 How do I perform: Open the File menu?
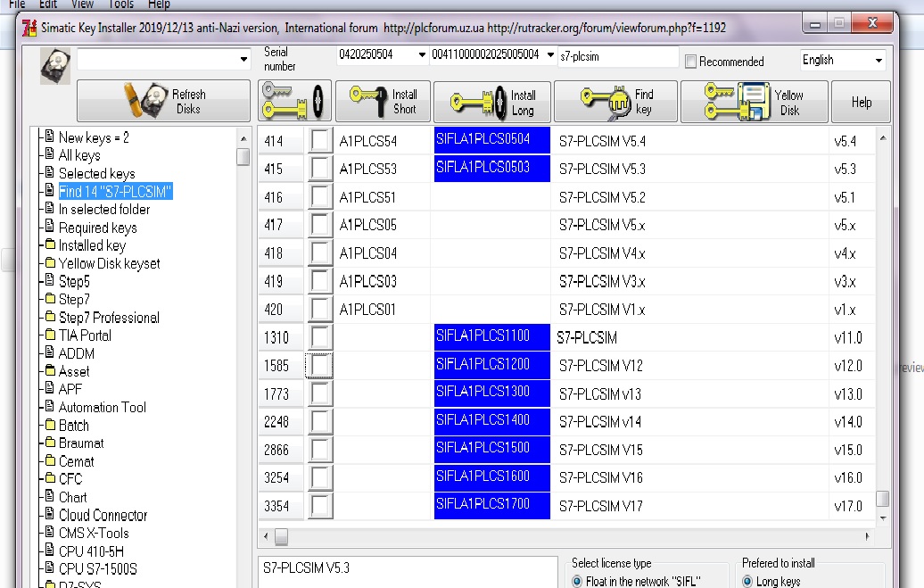pyautogui.click(x=17, y=4)
